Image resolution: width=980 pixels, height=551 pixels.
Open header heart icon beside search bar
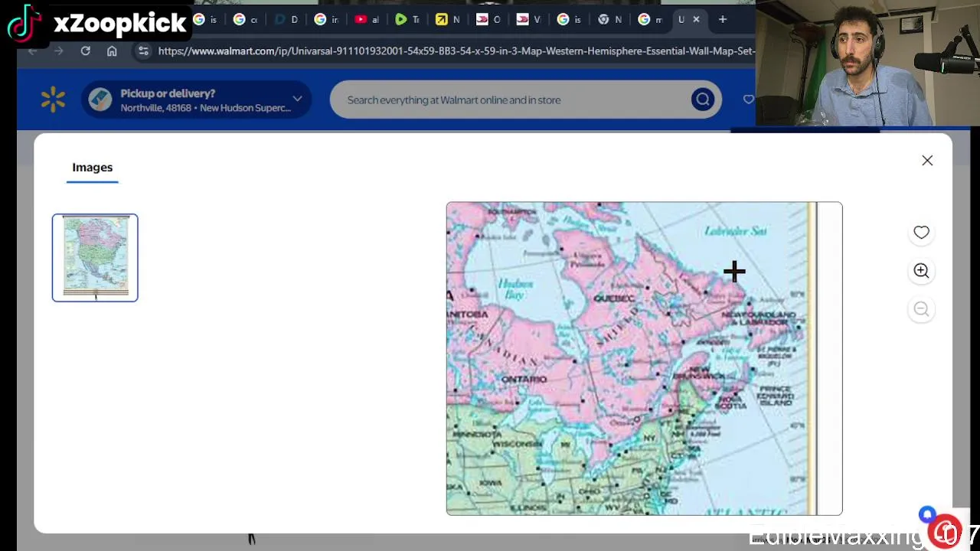748,99
